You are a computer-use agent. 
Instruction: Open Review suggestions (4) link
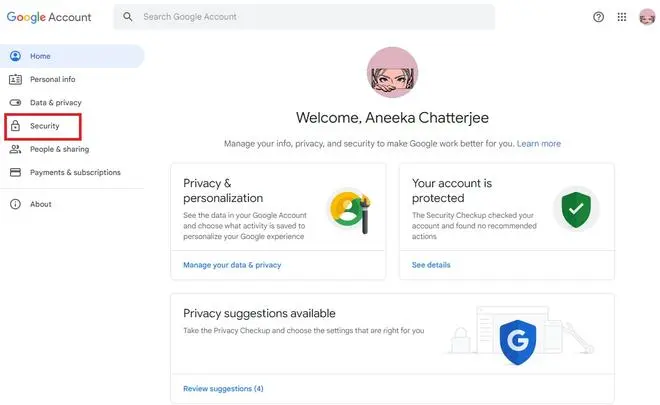click(223, 388)
